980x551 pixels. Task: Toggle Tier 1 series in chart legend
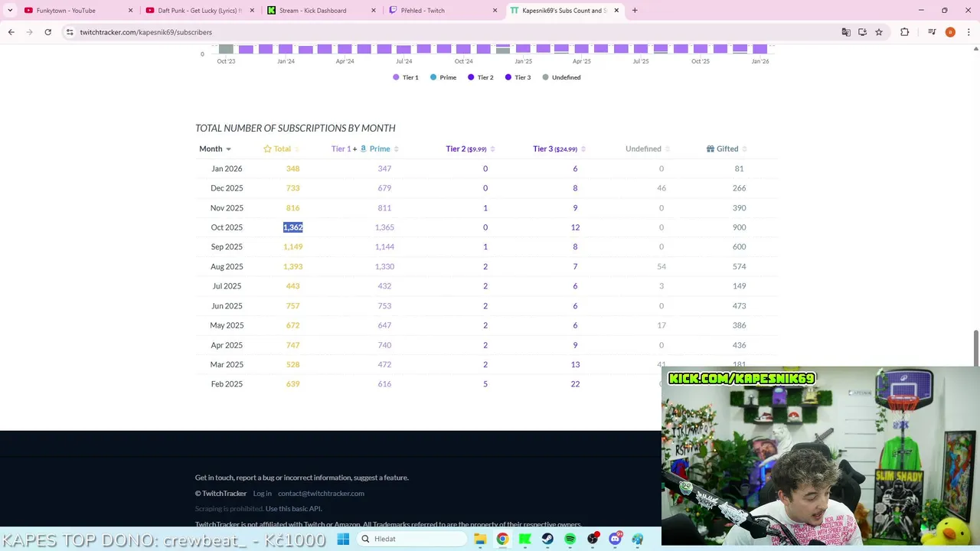[406, 77]
